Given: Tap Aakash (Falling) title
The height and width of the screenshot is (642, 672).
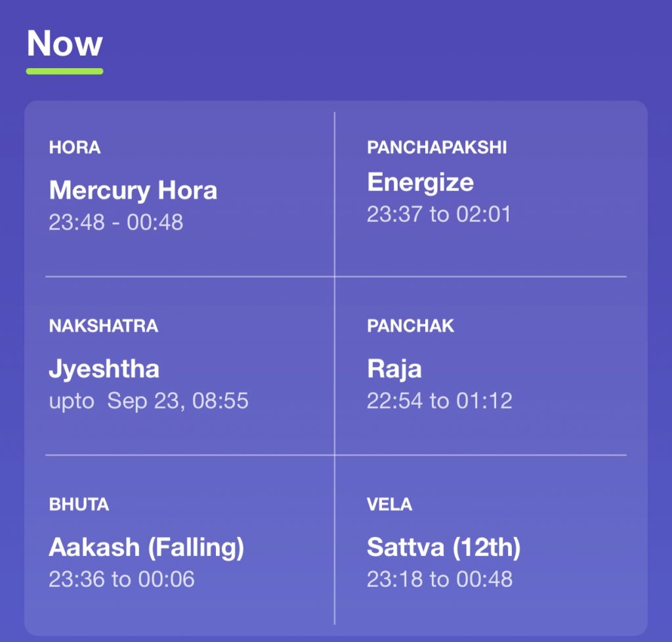Looking at the screenshot, I should point(146,548).
